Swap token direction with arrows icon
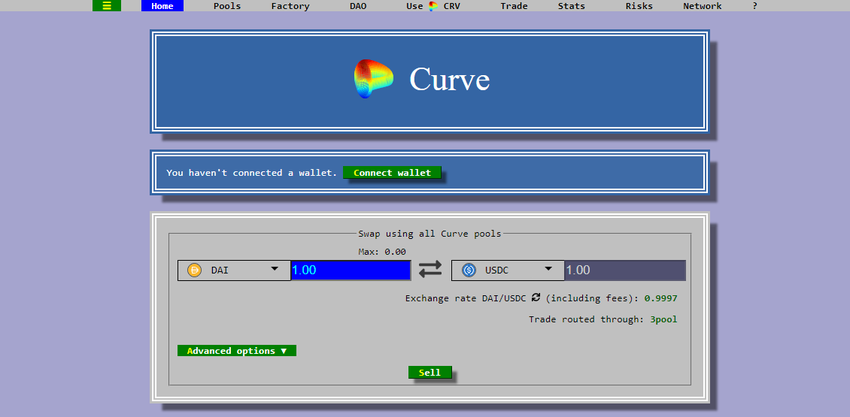 (x=430, y=270)
